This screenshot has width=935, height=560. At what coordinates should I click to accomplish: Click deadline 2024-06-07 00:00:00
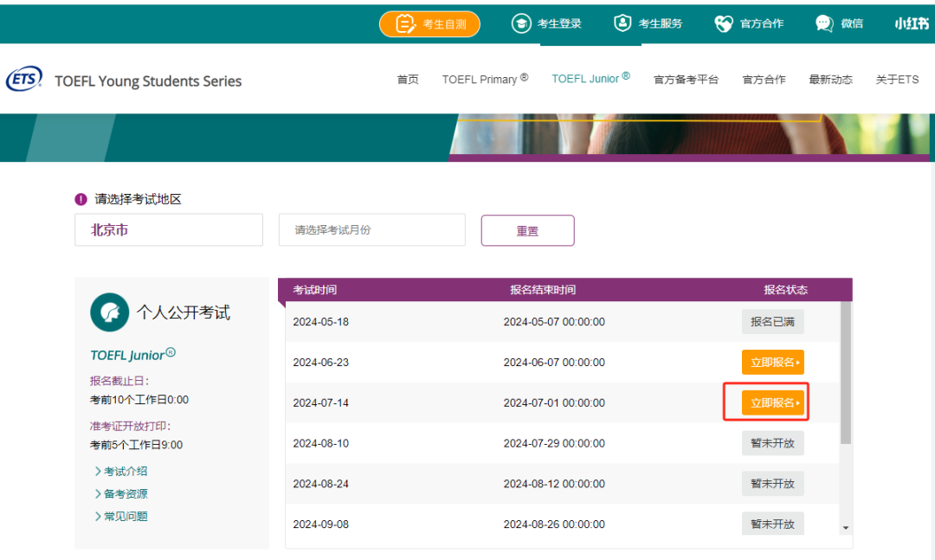tap(554, 363)
